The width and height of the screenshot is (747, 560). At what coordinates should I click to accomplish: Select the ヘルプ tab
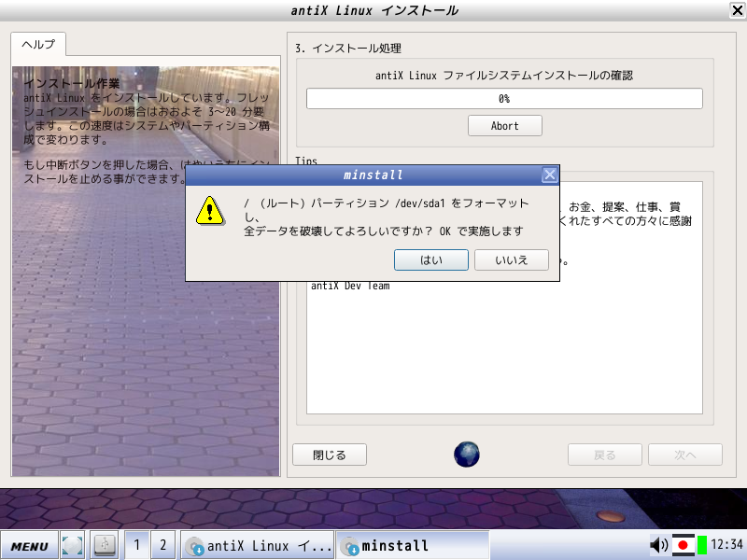38,44
